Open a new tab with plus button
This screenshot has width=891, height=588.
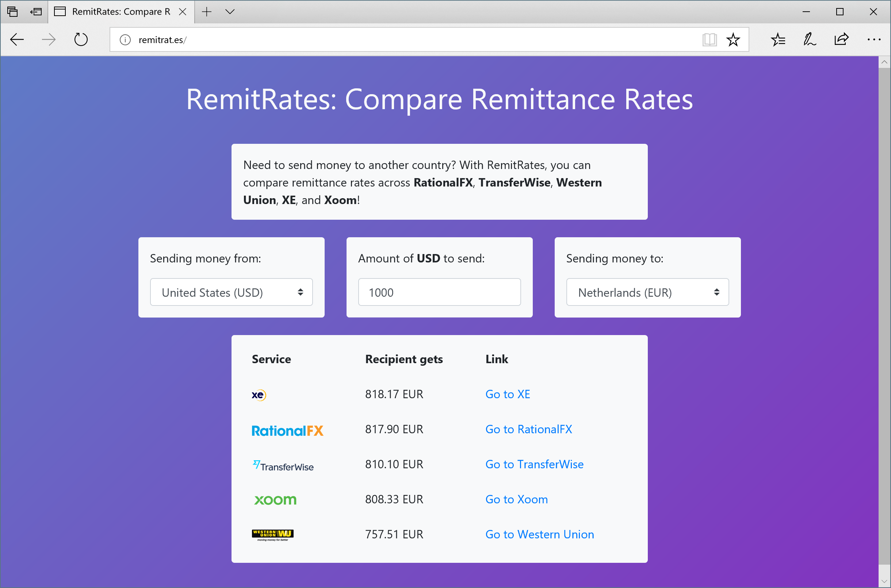coord(207,12)
